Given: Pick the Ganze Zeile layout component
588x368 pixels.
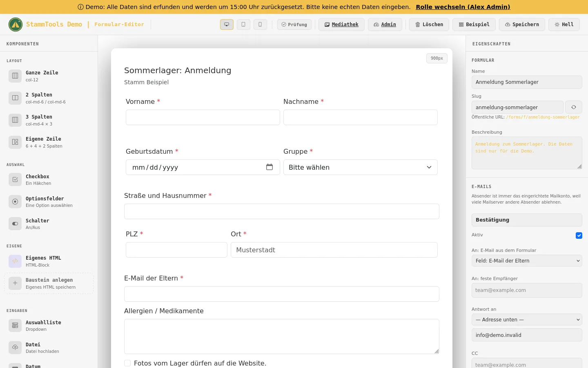Looking at the screenshot, I should tap(49, 76).
